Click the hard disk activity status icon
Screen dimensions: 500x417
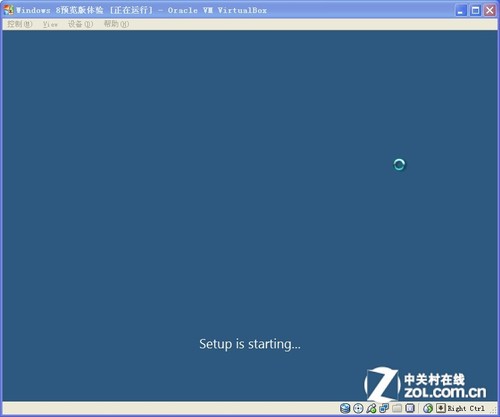[345, 408]
